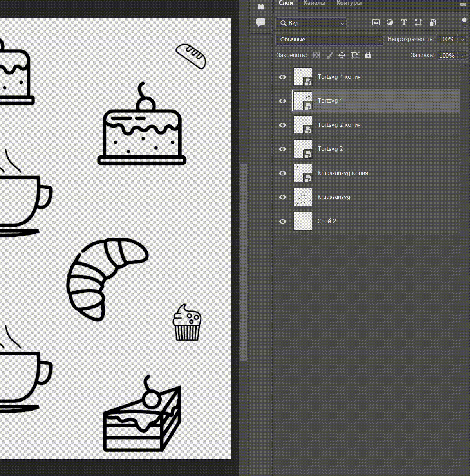The height and width of the screenshot is (476, 470).
Task: Filter layers by smart object icon
Action: pos(432,23)
